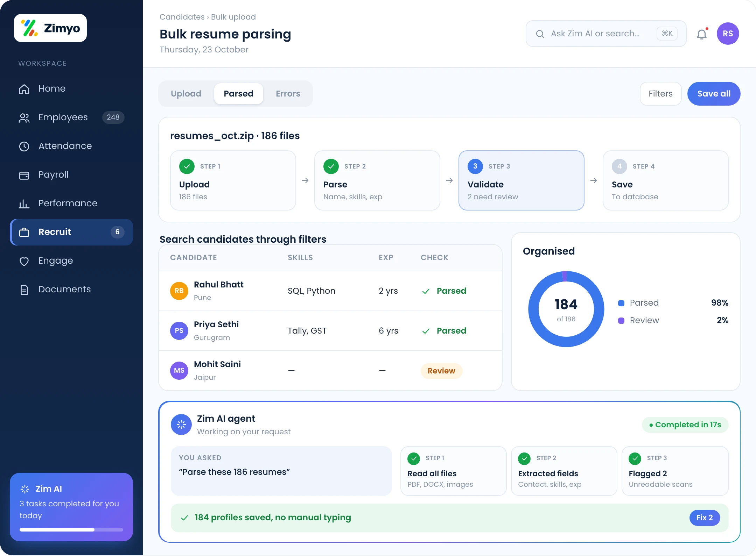Open Payroll section
756x556 pixels.
(x=71, y=174)
